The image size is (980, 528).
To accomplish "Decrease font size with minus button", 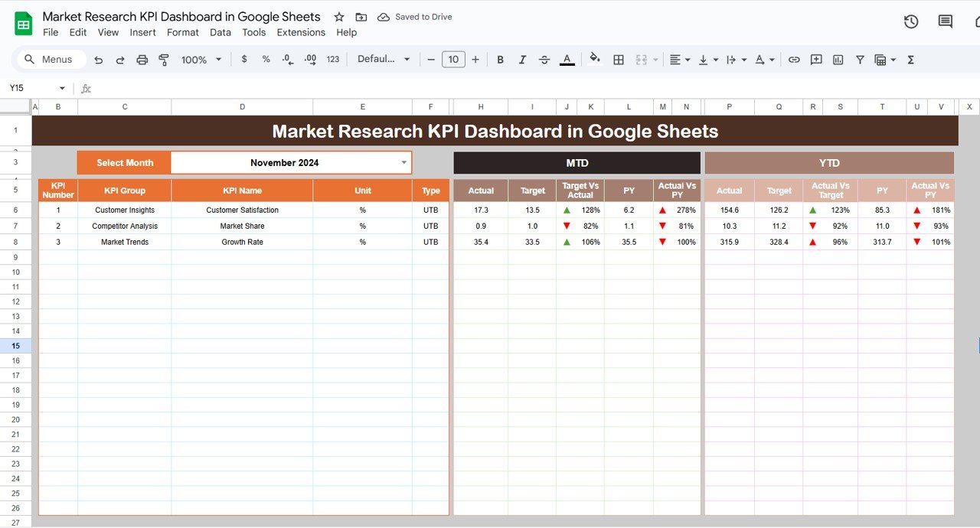I will [x=431, y=59].
